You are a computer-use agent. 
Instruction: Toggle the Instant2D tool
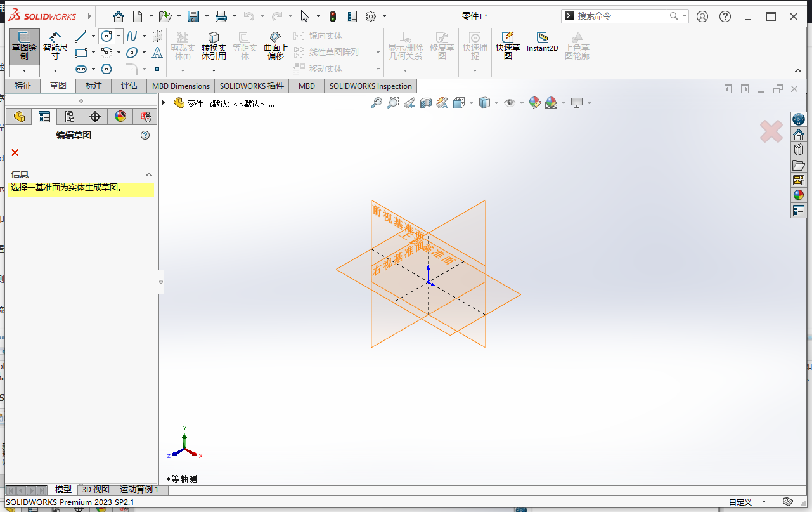pyautogui.click(x=543, y=42)
